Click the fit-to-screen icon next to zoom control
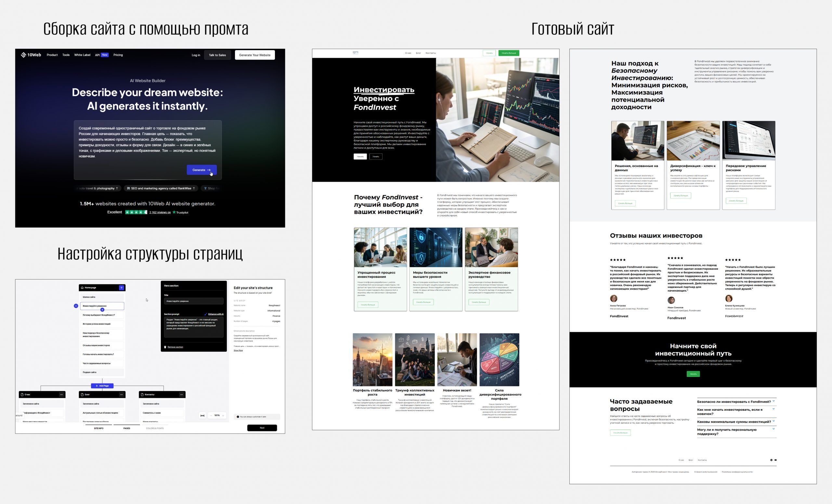The height and width of the screenshot is (504, 832). 202,416
